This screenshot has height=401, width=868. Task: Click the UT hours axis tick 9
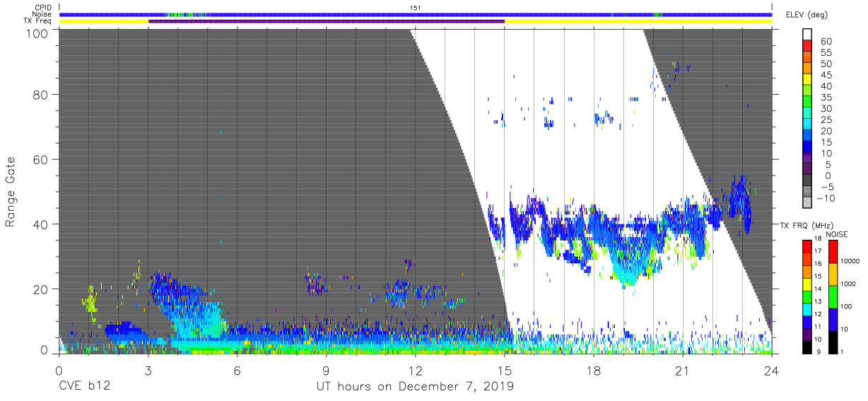[327, 371]
